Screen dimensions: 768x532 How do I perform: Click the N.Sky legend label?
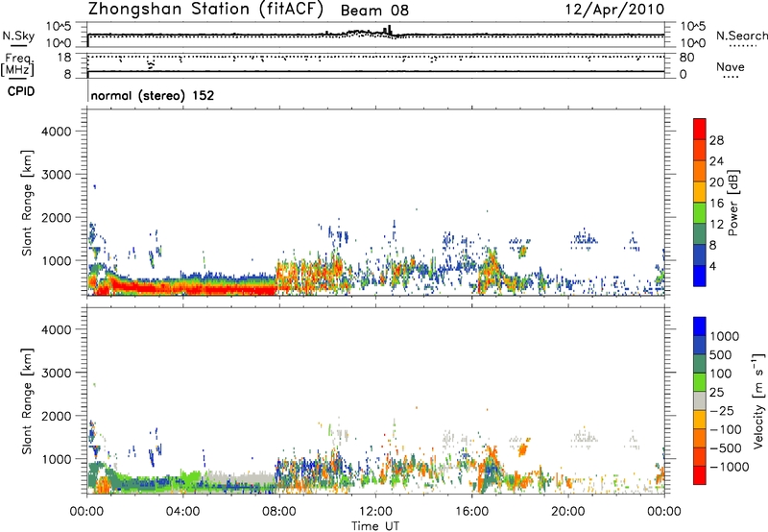(x=18, y=36)
